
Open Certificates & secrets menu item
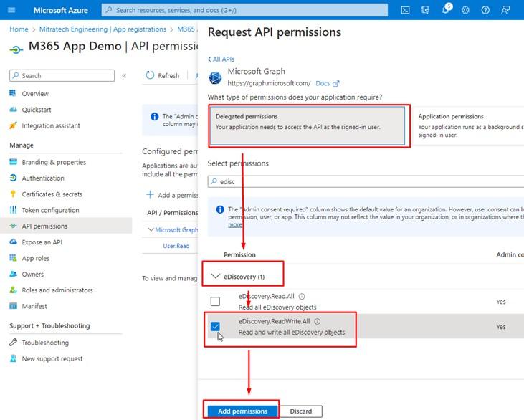pos(52,194)
